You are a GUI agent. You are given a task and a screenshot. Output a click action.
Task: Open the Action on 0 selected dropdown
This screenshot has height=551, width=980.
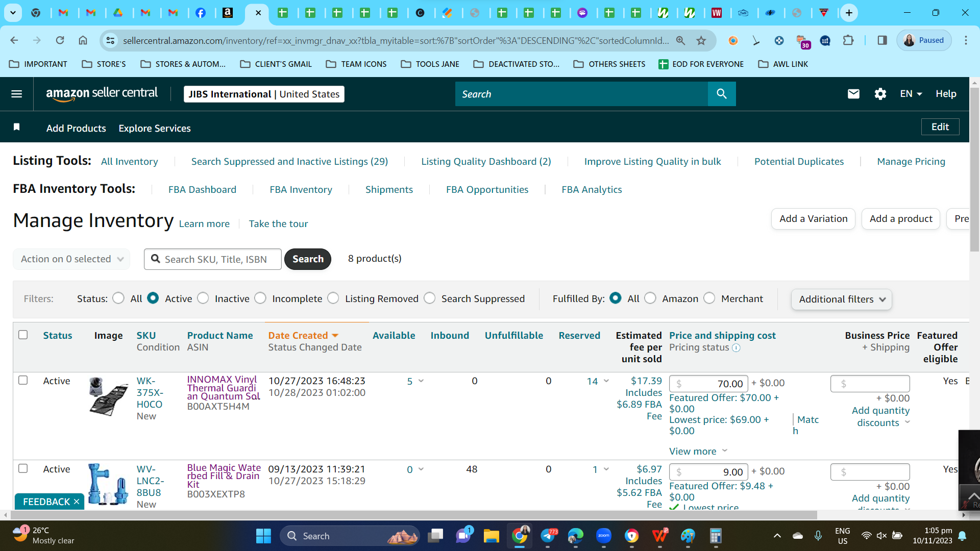pos(71,259)
